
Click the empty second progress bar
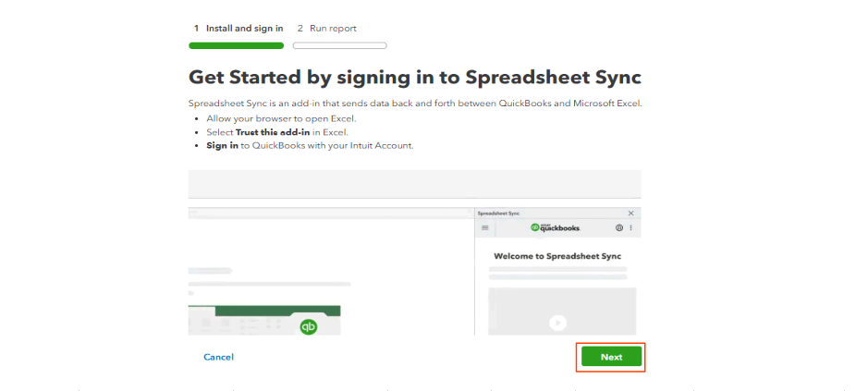click(x=340, y=45)
